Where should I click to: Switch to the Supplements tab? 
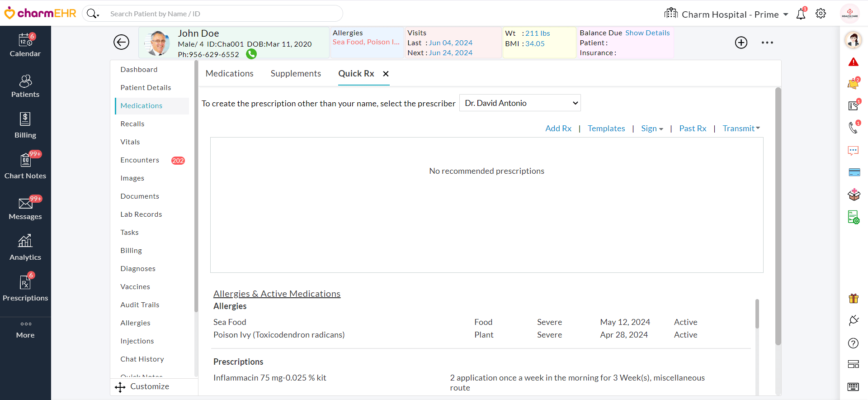coord(296,74)
